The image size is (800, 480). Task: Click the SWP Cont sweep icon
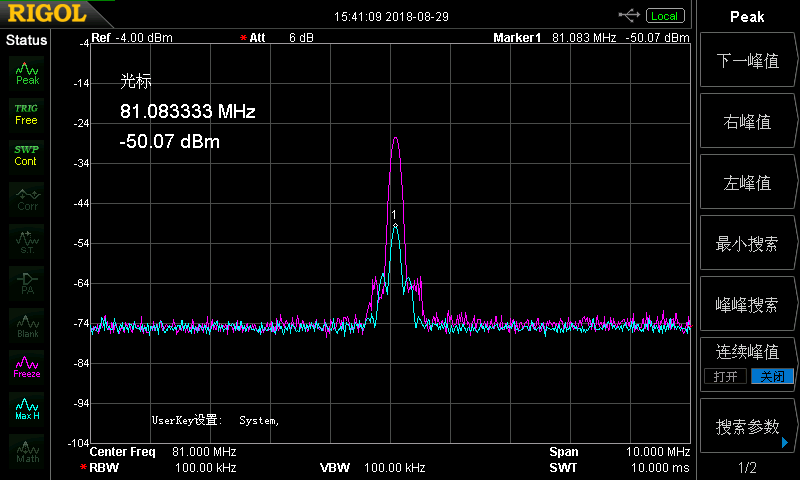(27, 155)
